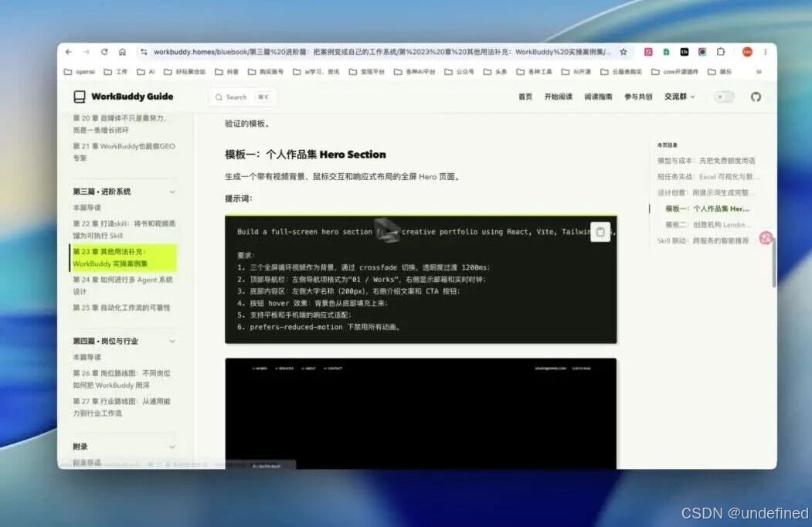Open the AI开源 bookmark folder

(576, 72)
